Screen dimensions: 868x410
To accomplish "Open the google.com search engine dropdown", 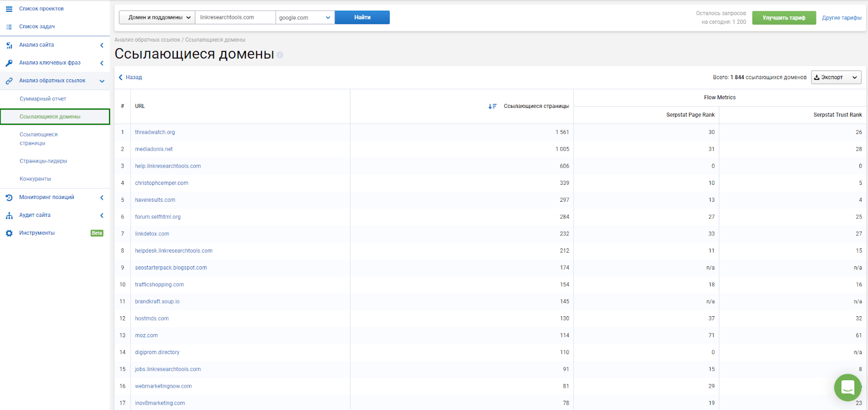I will click(x=305, y=17).
